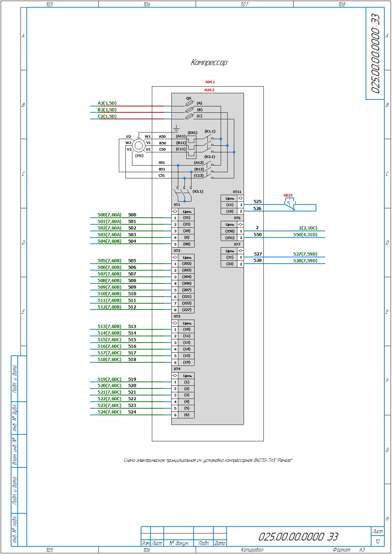392x554 pixels.
Task: Select the red A24.1 designator label
Action: 210,82
